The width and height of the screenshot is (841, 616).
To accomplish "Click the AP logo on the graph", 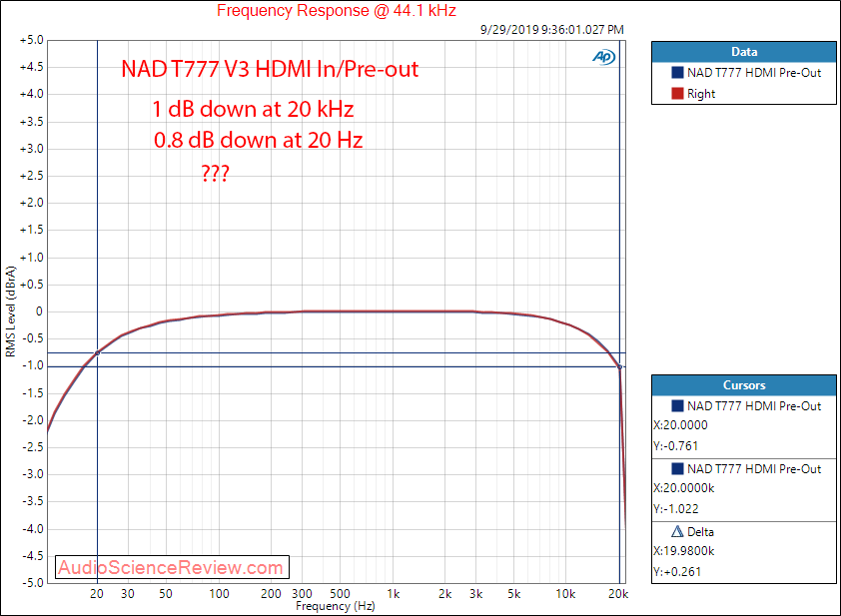I will (604, 57).
